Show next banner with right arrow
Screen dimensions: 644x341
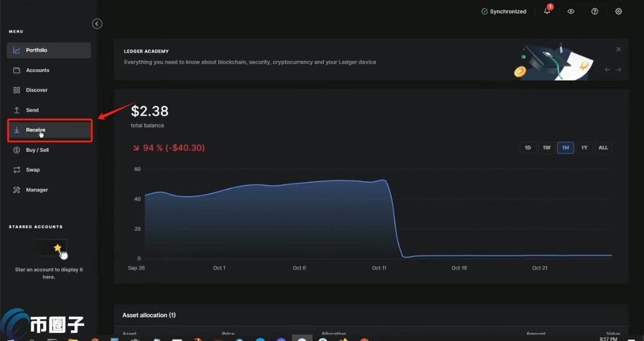click(x=618, y=70)
